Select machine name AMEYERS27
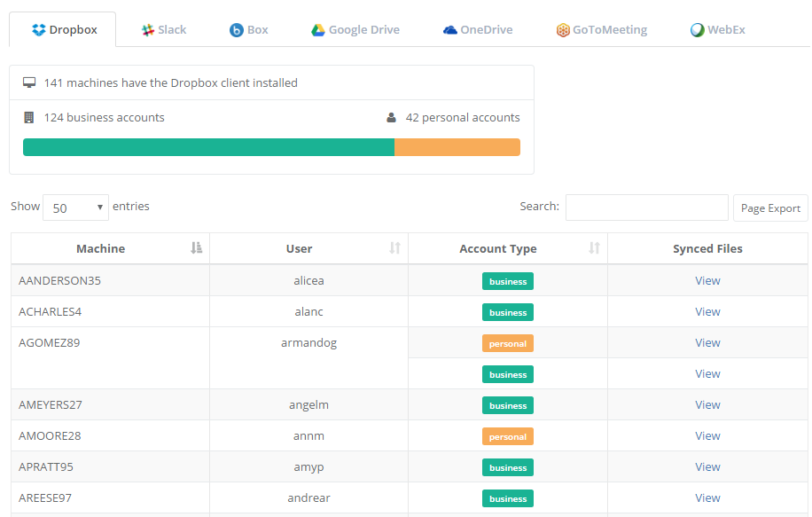This screenshot has height=517, width=812. [x=51, y=405]
